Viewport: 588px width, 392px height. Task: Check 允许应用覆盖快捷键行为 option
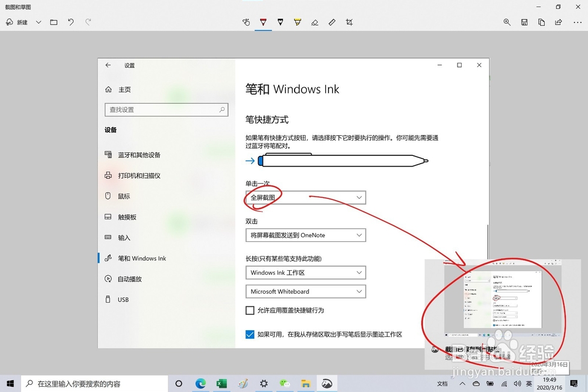click(x=249, y=310)
